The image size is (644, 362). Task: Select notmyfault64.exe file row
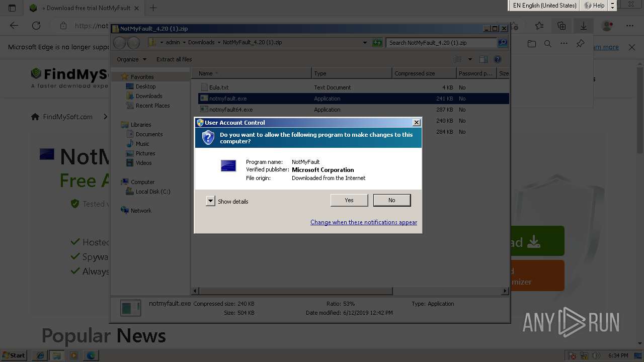click(x=354, y=110)
